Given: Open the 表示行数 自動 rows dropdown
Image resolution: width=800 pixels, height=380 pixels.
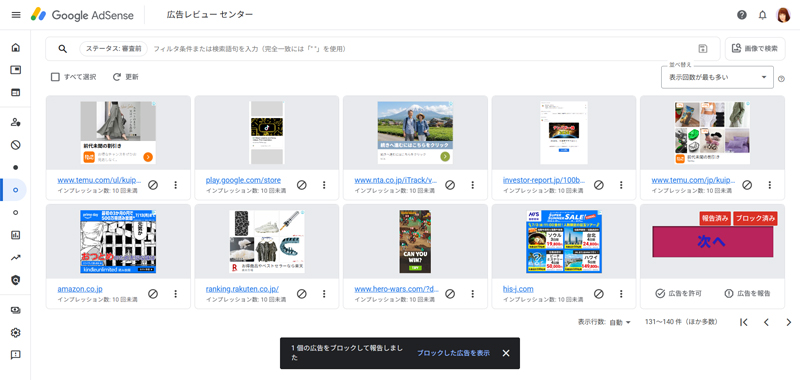Looking at the screenshot, I should coord(620,322).
